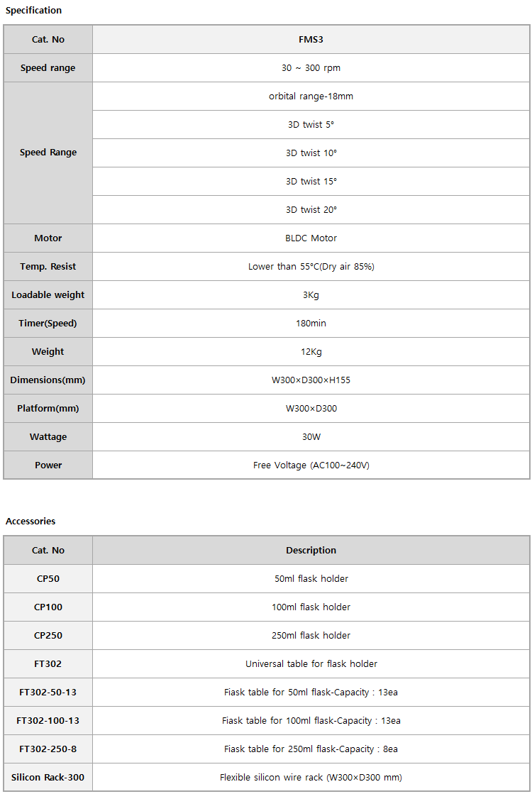
Task: Click the Wattage row label
Action: [x=48, y=436]
